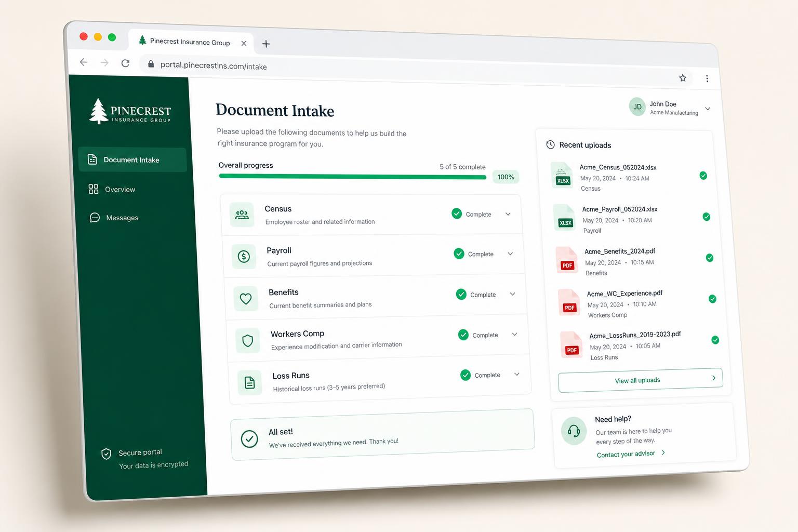Expand the Benefits row chevron
The width and height of the screenshot is (798, 532).
[512, 294]
